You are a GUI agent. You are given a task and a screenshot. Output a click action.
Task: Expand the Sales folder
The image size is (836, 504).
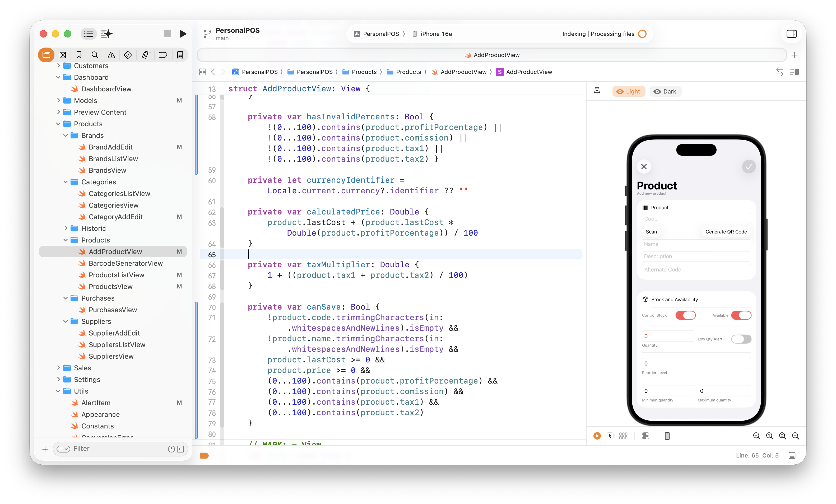58,368
